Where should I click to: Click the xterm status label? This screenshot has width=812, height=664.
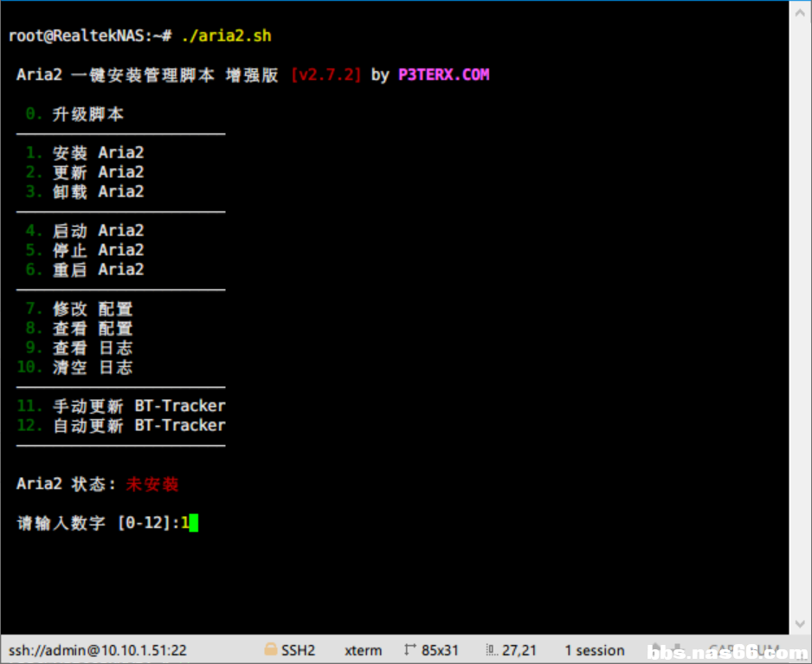tap(363, 650)
